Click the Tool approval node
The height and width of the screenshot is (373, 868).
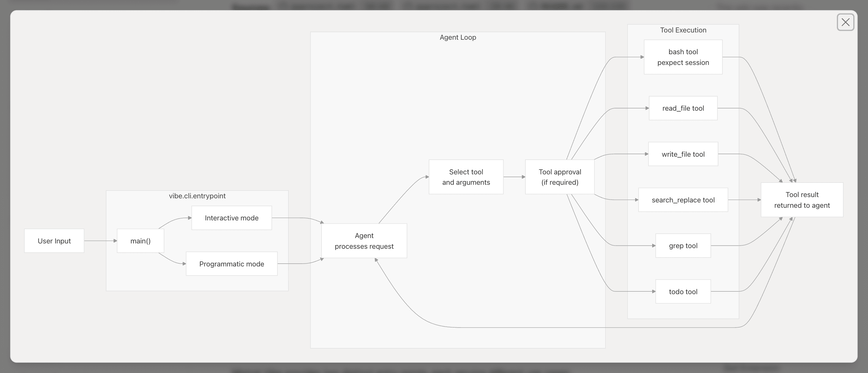pos(559,177)
